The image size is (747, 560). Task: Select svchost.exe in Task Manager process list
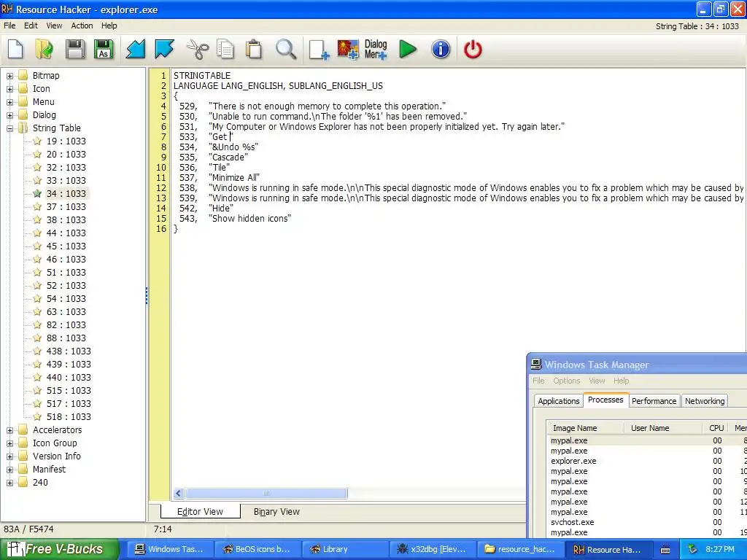572,522
